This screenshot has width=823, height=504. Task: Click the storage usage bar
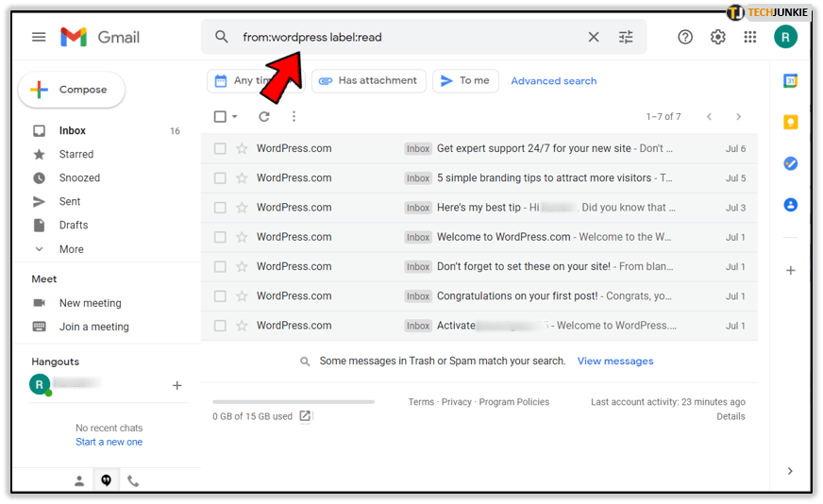click(294, 402)
